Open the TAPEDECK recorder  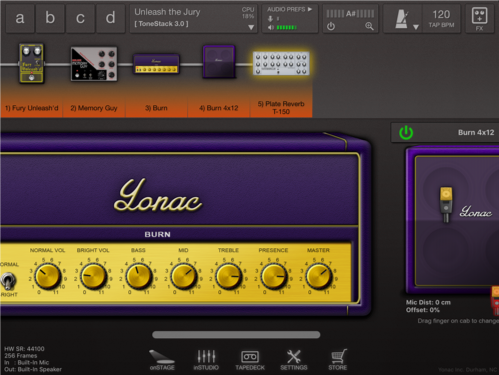250,360
